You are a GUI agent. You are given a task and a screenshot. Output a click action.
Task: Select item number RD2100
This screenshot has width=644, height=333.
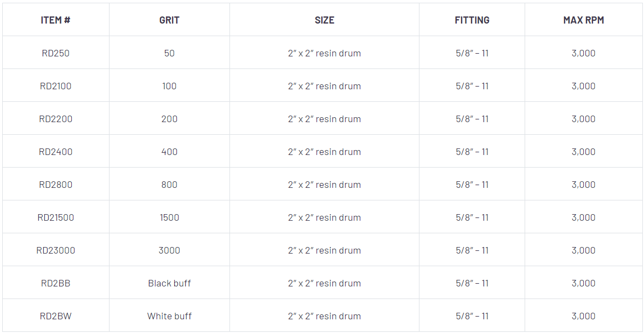tap(55, 86)
